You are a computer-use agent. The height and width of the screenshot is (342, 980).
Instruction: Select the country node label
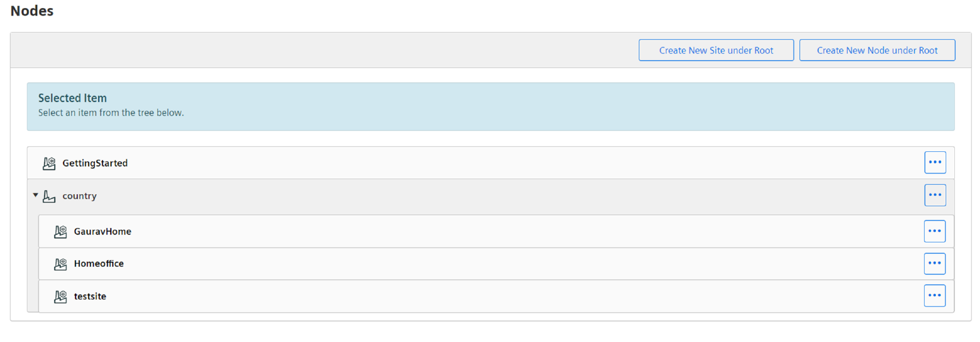pos(80,196)
